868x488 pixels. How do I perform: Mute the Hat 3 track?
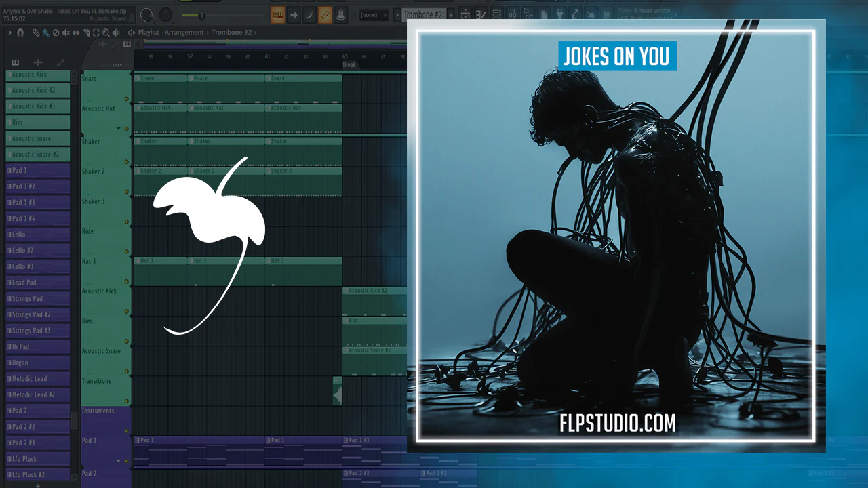(126, 281)
